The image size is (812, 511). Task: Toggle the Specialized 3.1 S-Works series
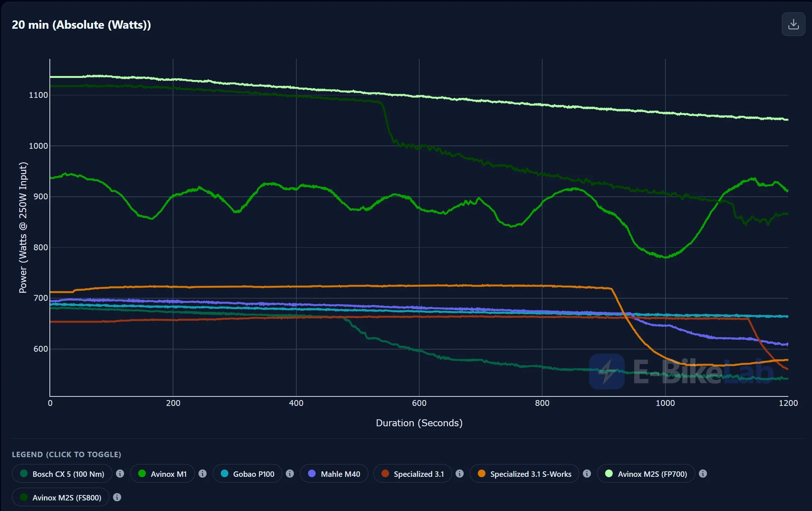525,474
